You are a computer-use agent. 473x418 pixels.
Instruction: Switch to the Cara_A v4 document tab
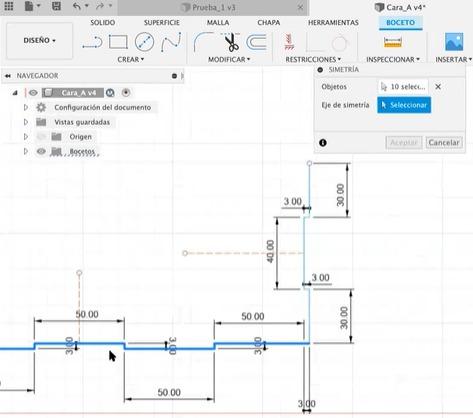[x=400, y=7]
